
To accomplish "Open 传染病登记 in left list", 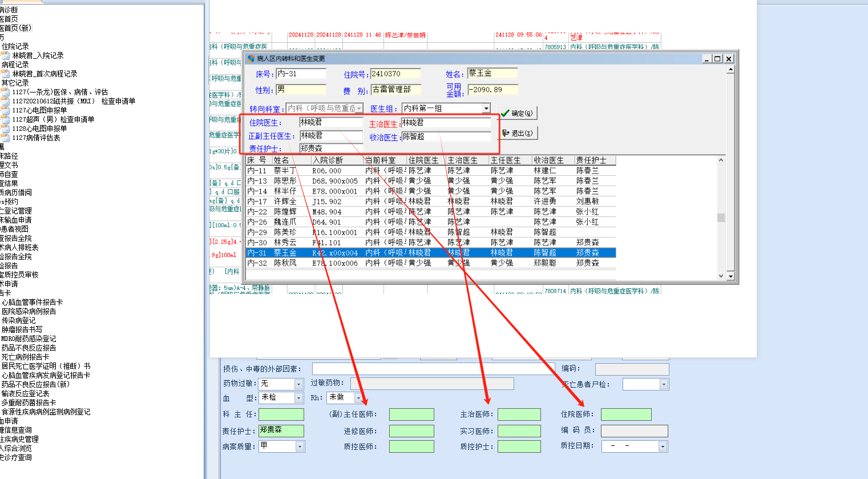I will pos(18,320).
